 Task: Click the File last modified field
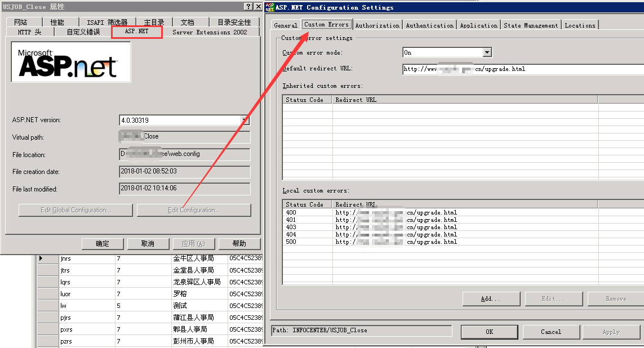click(184, 189)
